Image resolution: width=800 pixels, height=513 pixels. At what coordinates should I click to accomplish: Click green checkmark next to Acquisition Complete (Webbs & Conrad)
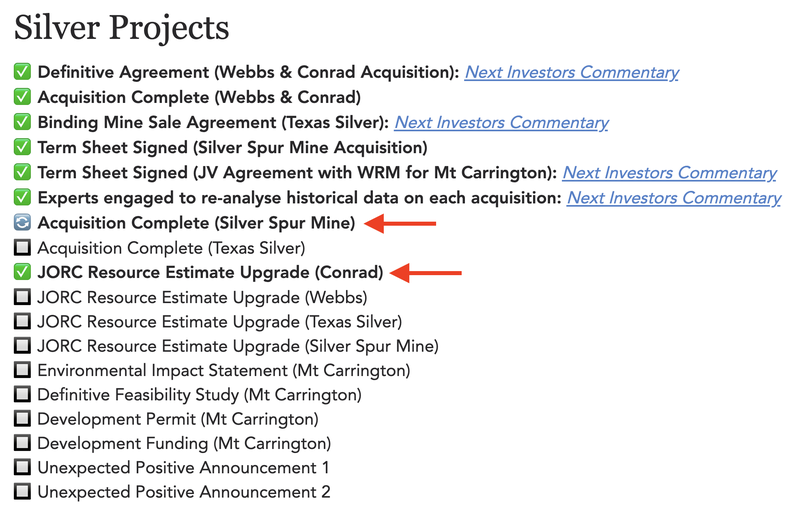pos(22,96)
